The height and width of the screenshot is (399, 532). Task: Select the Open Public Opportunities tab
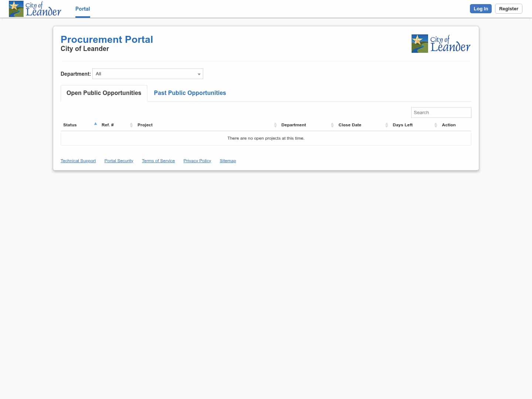(103, 93)
